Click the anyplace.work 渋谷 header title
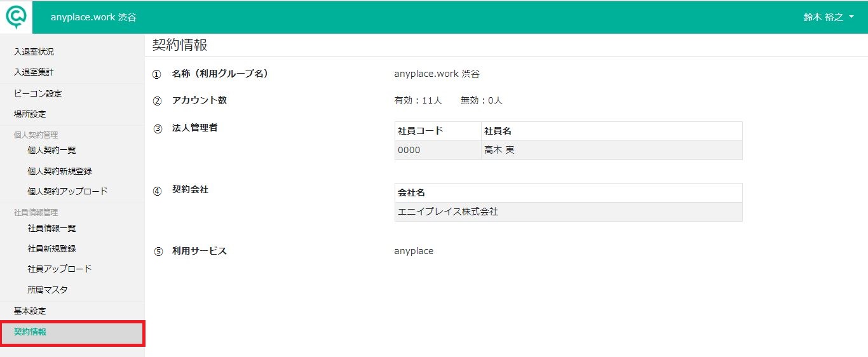 93,18
